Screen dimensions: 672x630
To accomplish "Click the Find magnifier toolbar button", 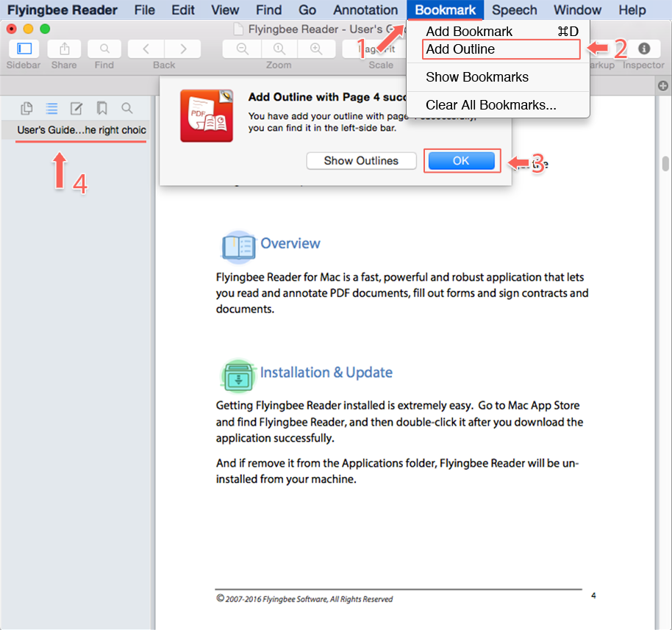I will point(104,49).
